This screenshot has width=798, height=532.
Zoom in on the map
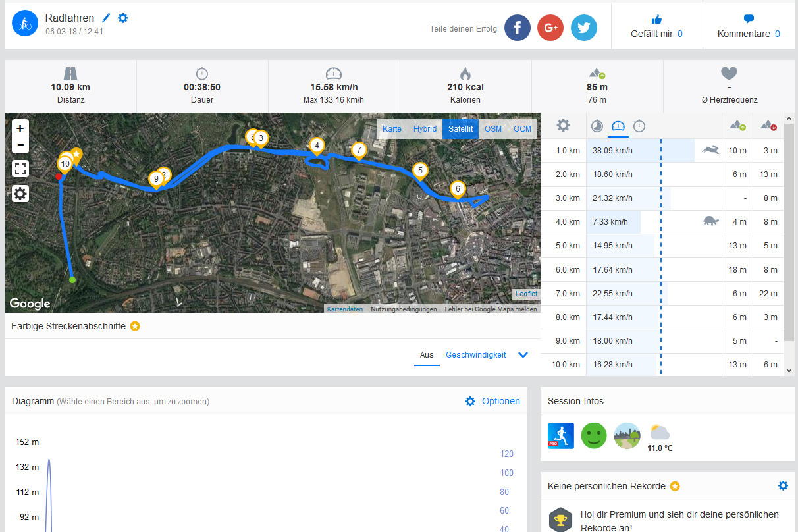(20, 128)
